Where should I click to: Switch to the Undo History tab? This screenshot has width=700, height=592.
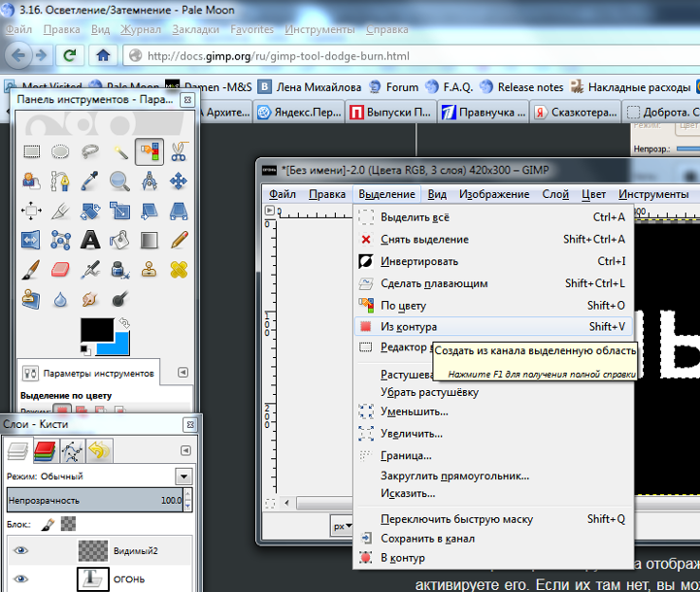100,451
